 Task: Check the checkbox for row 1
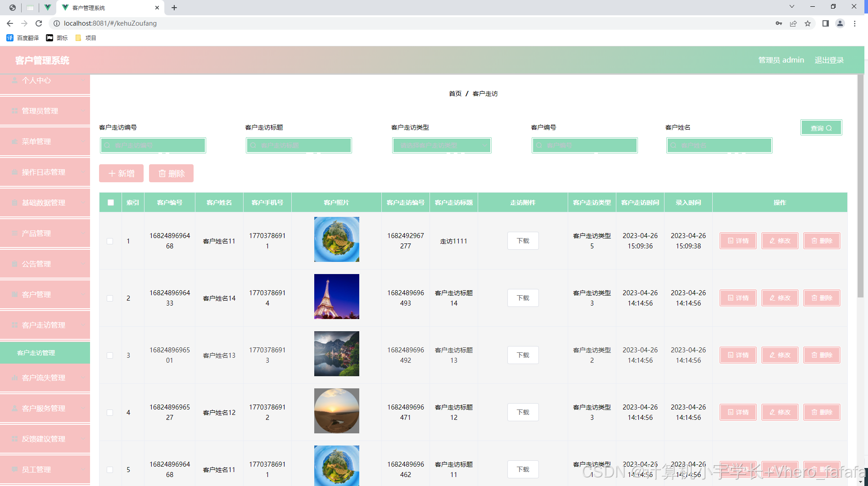(110, 241)
